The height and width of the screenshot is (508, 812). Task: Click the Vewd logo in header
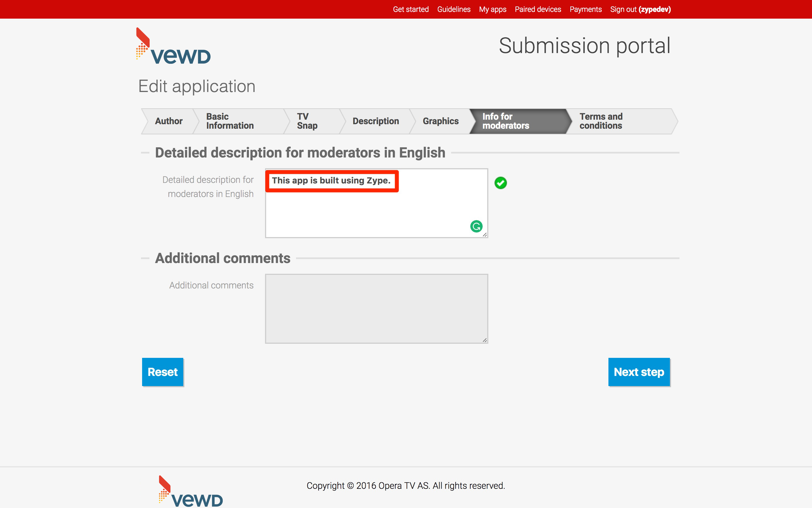tap(173, 46)
